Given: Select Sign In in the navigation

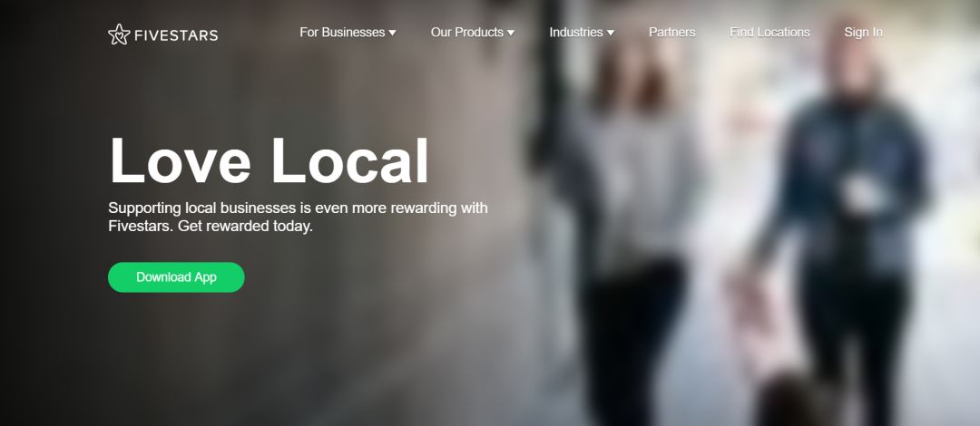Looking at the screenshot, I should 863,32.
